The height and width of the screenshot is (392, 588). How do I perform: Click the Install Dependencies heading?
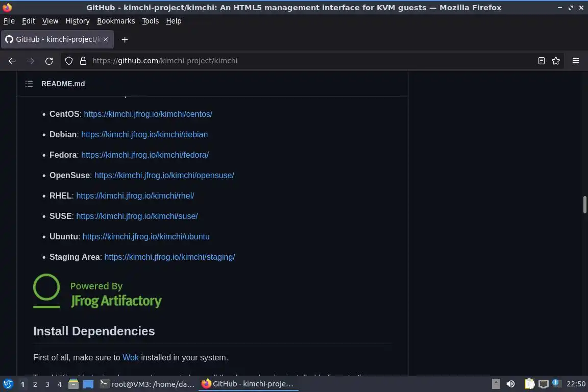94,331
